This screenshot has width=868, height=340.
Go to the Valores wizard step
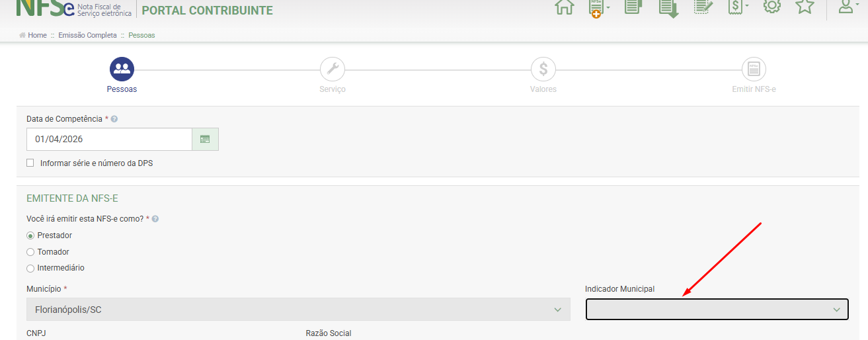click(x=543, y=69)
